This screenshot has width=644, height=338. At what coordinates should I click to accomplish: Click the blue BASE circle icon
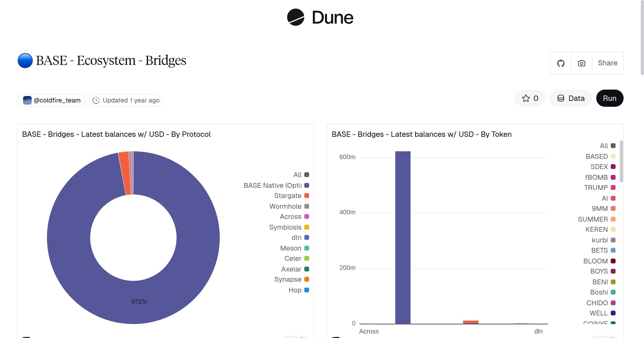click(25, 61)
